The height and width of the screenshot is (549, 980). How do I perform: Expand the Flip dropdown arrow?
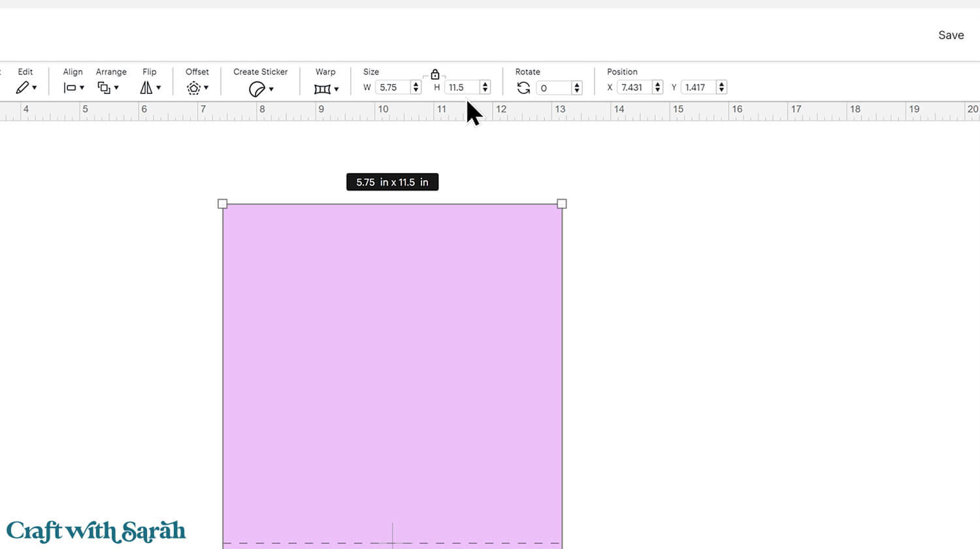tap(159, 88)
